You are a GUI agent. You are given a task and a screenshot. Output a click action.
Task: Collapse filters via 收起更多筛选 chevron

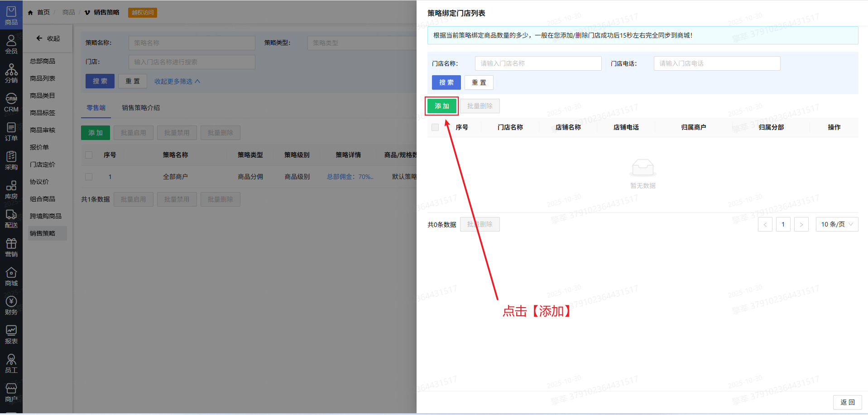point(197,82)
